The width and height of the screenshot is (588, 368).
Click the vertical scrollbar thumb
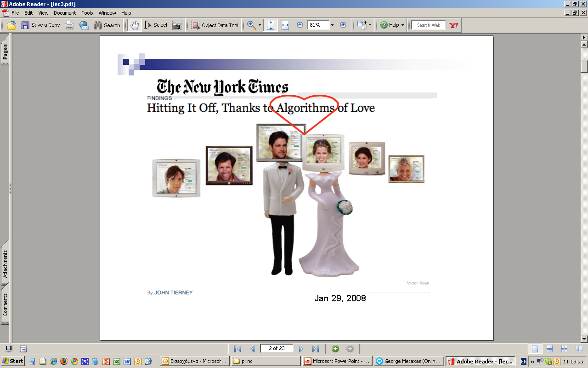click(584, 67)
